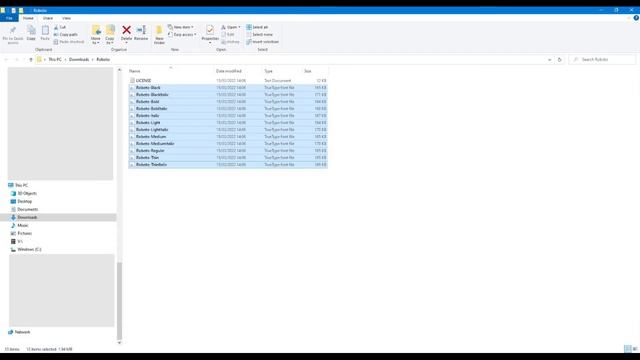The width and height of the screenshot is (640, 360).
Task: Click Select none in the ribbon
Action: pos(260,35)
